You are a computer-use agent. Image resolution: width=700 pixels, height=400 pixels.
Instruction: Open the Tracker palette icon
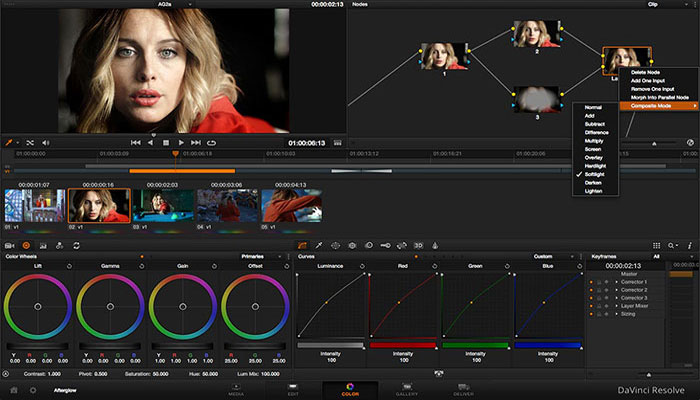(x=352, y=246)
